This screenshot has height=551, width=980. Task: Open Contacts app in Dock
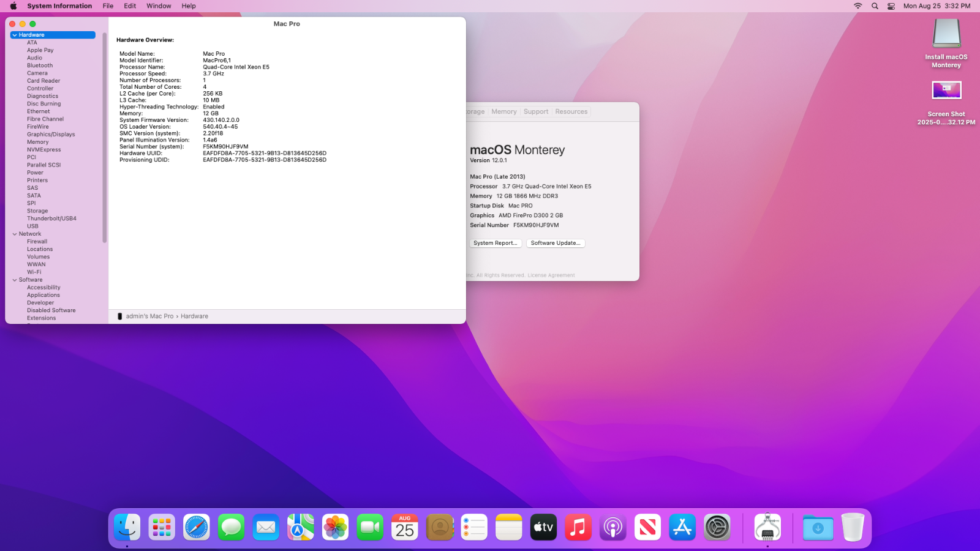(x=439, y=527)
